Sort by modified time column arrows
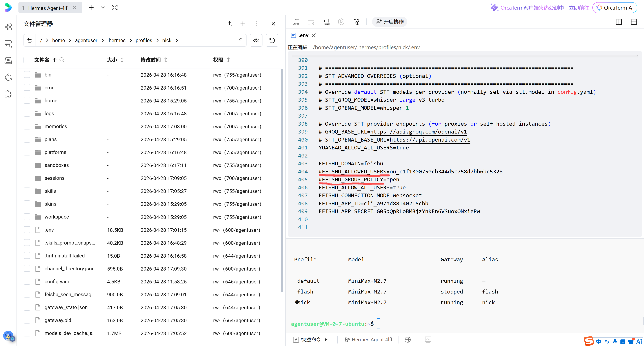 coord(166,60)
